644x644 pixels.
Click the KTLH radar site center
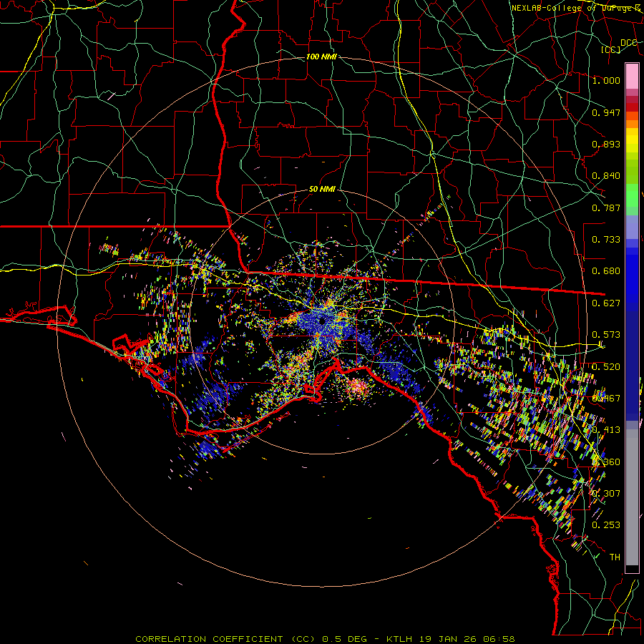pos(322,320)
